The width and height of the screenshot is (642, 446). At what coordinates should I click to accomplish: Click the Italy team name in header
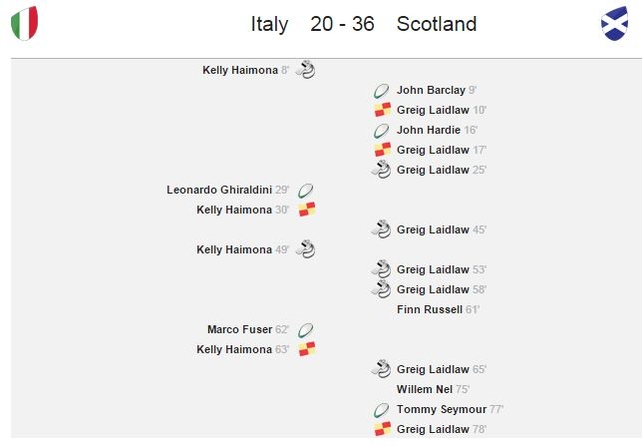point(269,24)
